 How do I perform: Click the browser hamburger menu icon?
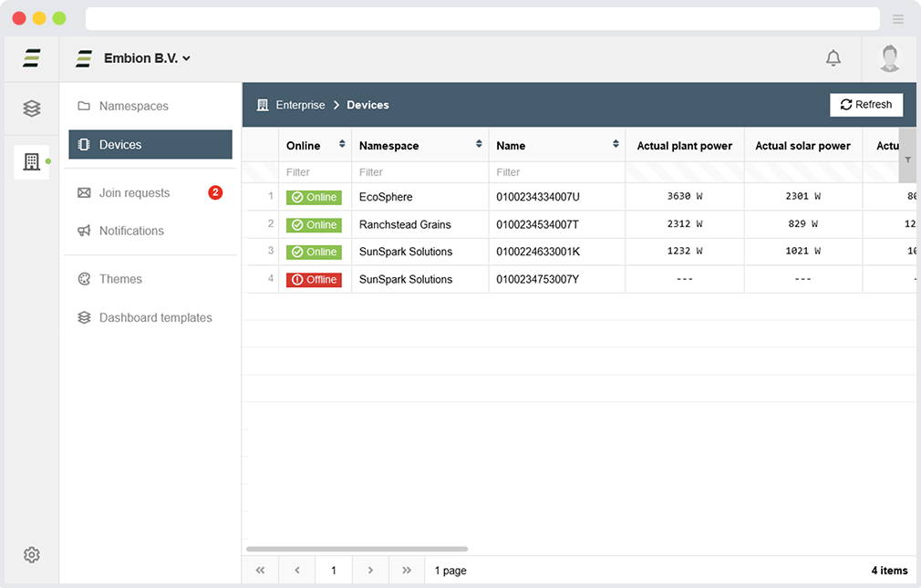pos(898,19)
